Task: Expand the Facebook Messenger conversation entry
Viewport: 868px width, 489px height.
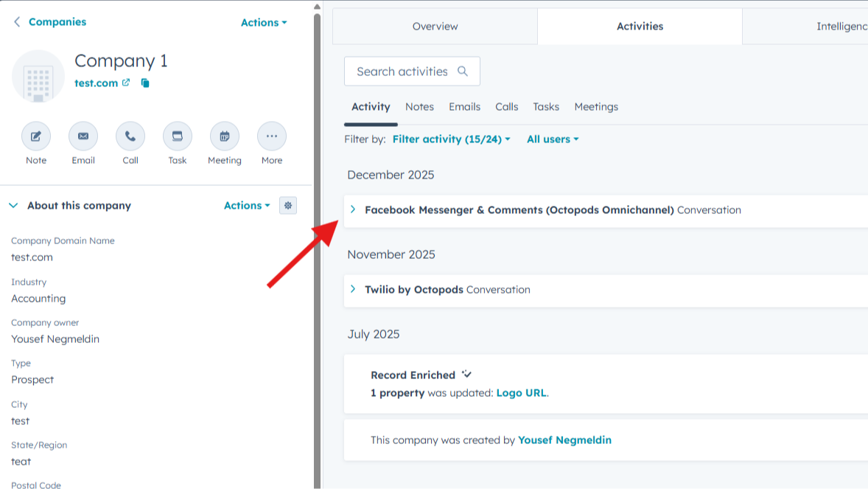Action: pos(353,209)
